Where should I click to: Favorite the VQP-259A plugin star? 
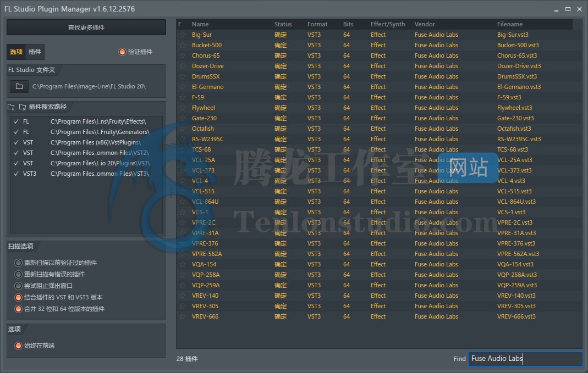pyautogui.click(x=182, y=285)
